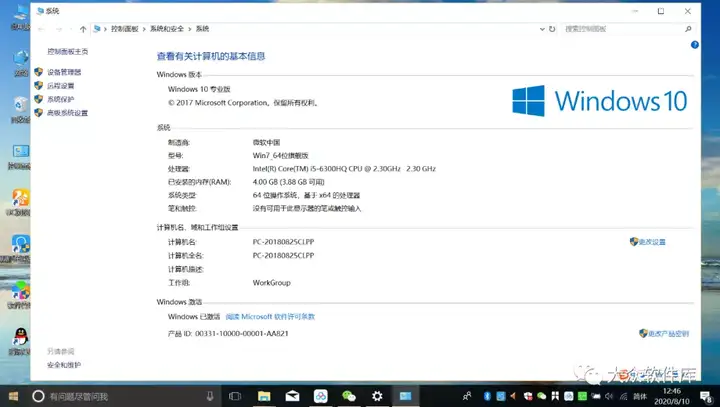Screen dimensions: 720x407
Task: Click the search magnifier icon
Action: pos(688,29)
